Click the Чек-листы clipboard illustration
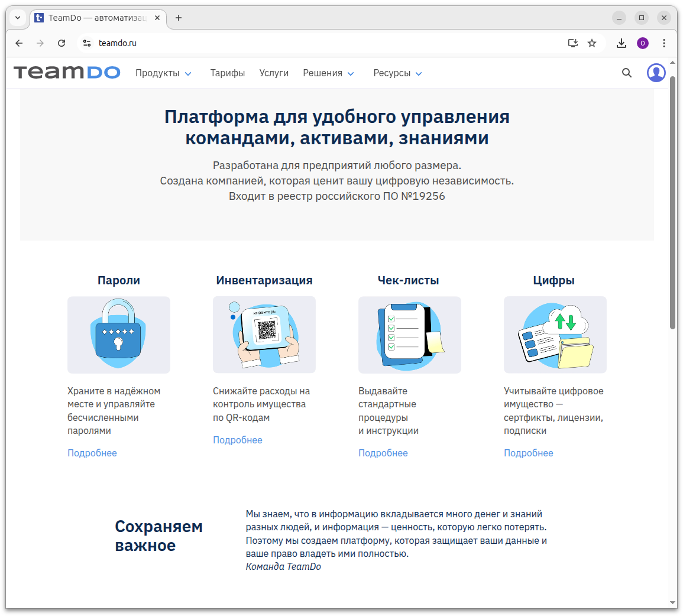Viewport: 683px width, 616px height. pyautogui.click(x=409, y=335)
